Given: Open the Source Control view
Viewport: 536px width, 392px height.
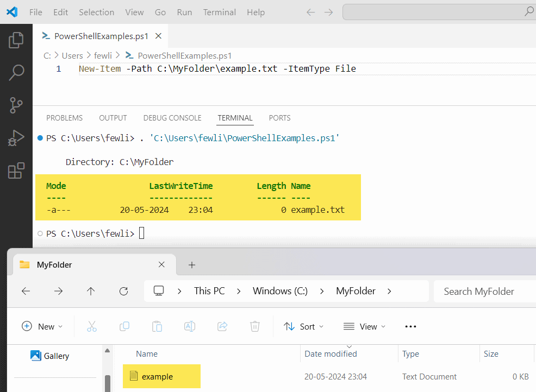Looking at the screenshot, I should click(16, 105).
